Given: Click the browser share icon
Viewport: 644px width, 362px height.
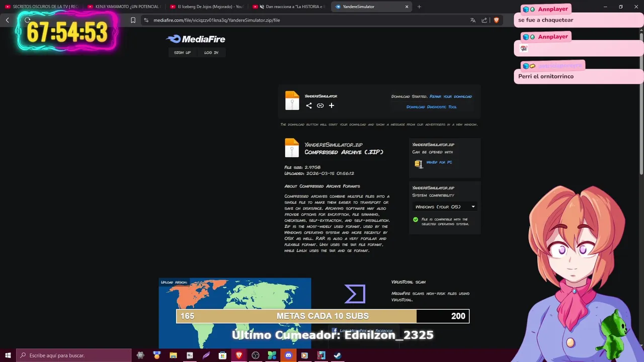Looking at the screenshot, I should (485, 20).
